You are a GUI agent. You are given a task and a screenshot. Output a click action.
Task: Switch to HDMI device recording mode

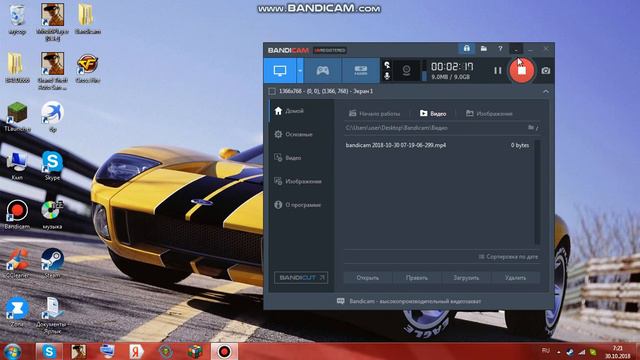pyautogui.click(x=360, y=71)
